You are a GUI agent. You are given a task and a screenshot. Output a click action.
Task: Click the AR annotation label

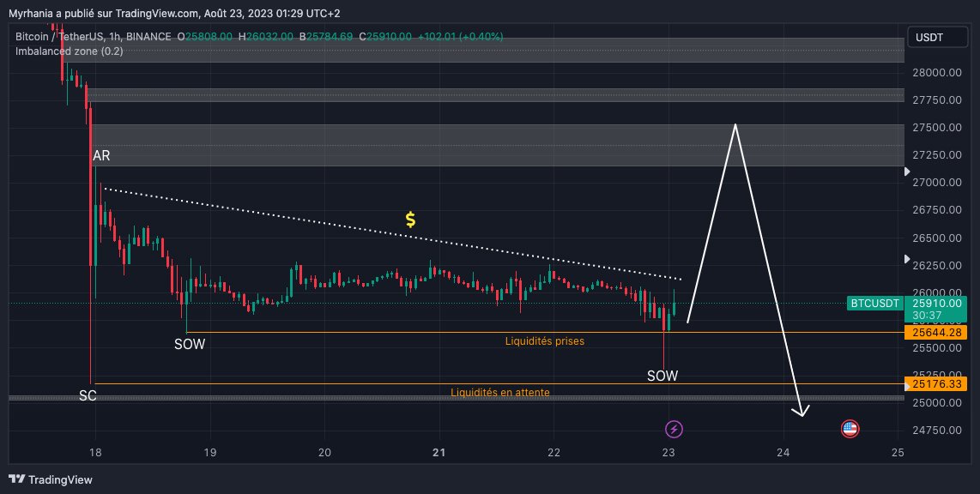coord(101,155)
